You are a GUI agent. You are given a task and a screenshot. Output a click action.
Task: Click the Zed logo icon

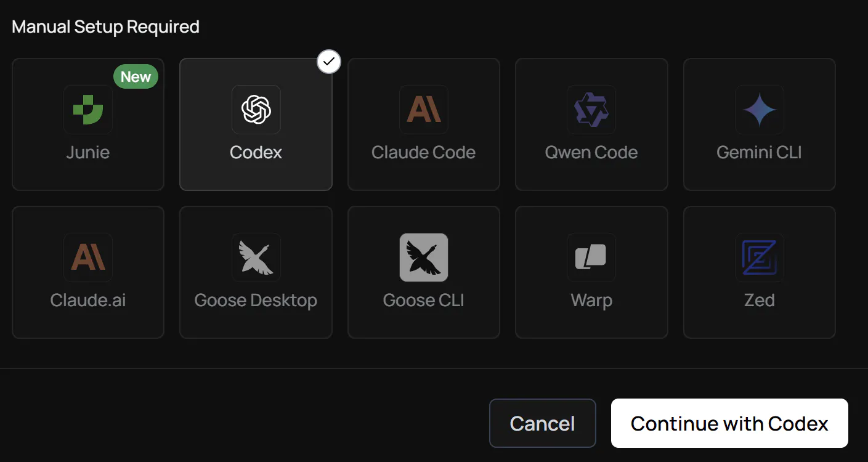tap(760, 257)
